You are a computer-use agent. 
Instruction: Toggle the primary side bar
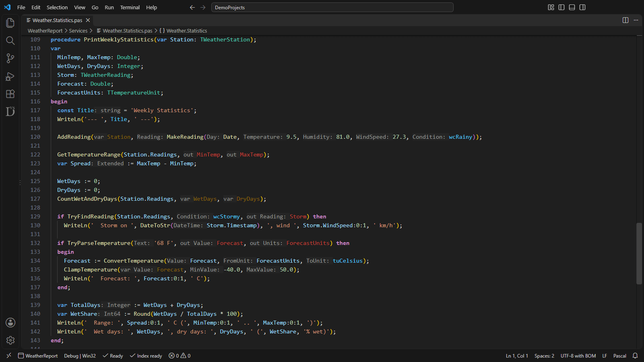[x=561, y=7]
